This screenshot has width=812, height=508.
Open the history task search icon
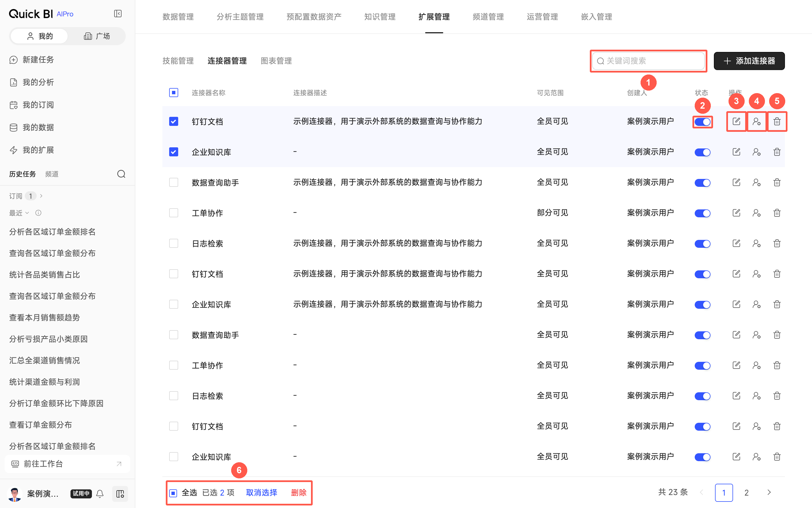pyautogui.click(x=121, y=174)
